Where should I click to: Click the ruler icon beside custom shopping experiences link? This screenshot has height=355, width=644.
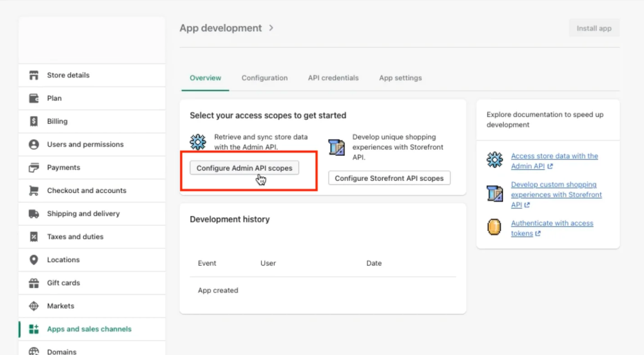point(495,193)
